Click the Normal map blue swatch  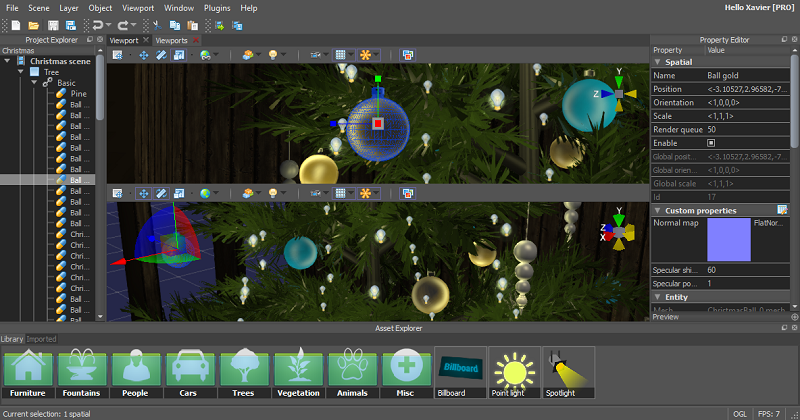click(x=728, y=240)
